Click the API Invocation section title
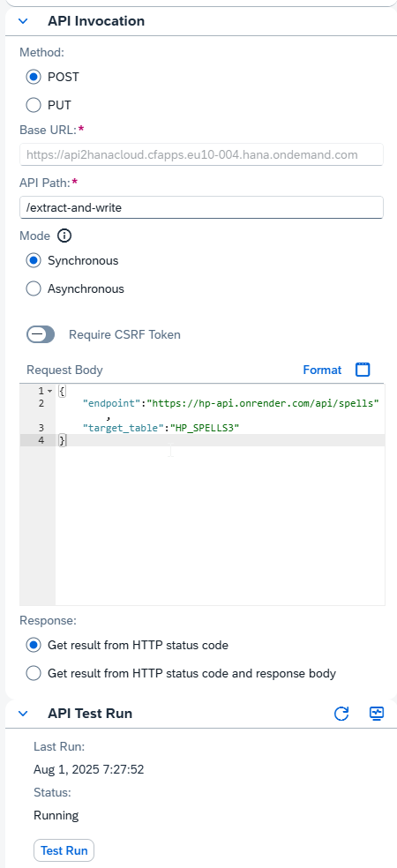The height and width of the screenshot is (868, 397). (x=96, y=21)
